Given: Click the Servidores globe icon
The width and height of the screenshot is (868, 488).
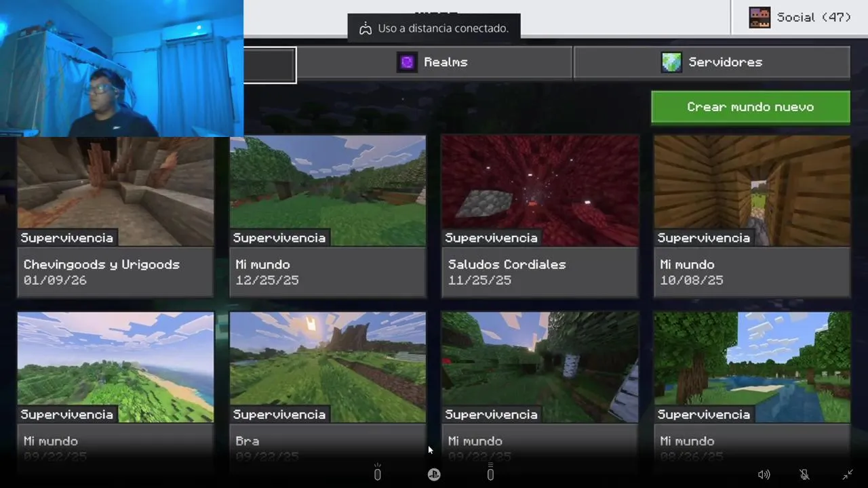Looking at the screenshot, I should pos(671,62).
